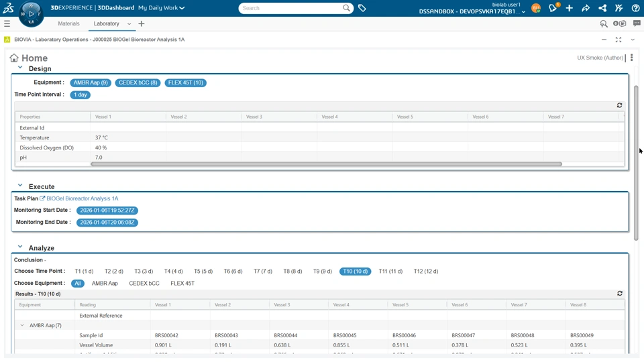
Task: Choose All equipment filter
Action: point(78,283)
